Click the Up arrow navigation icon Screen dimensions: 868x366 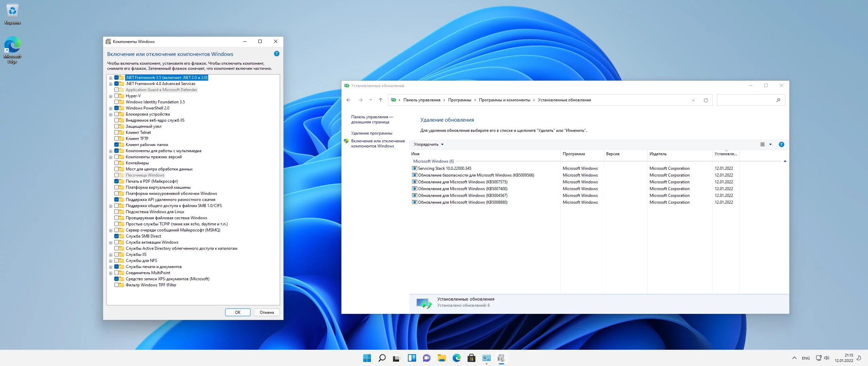click(x=380, y=100)
